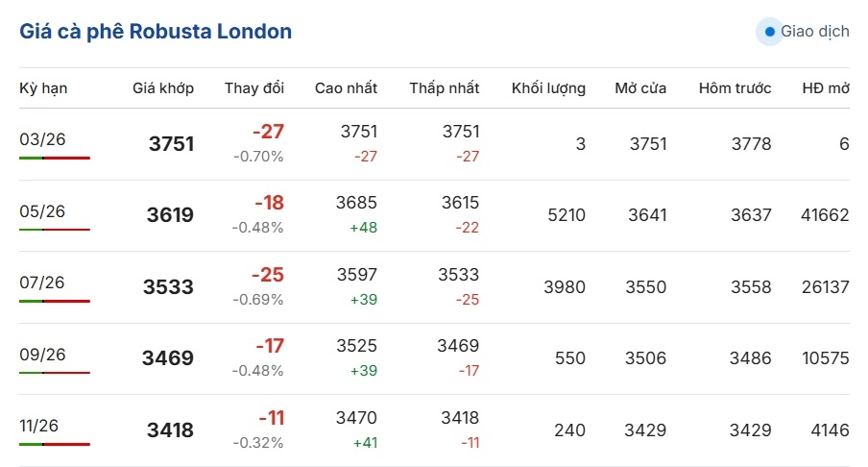868x467 pixels.
Task: Click the Mở cửa column header
Action: click(x=640, y=88)
